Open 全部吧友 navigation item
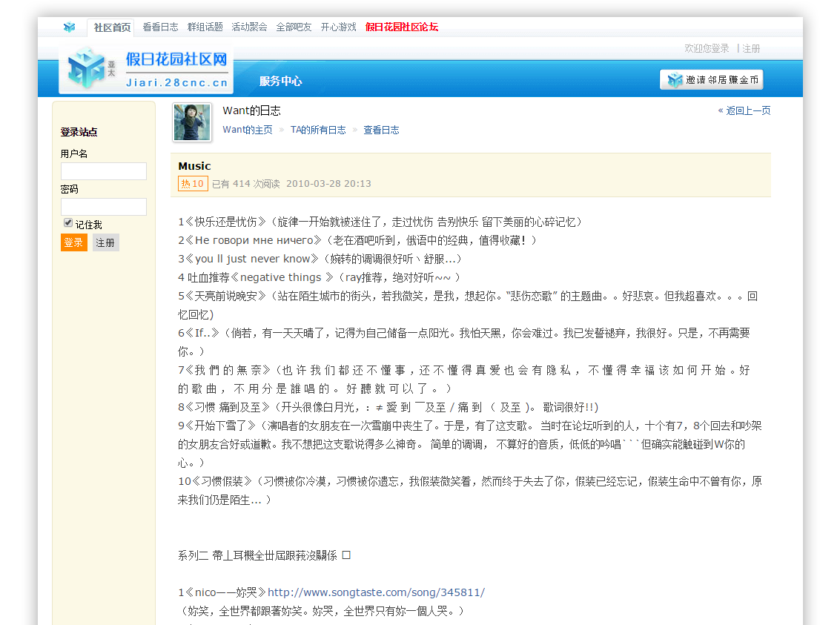 [x=294, y=27]
